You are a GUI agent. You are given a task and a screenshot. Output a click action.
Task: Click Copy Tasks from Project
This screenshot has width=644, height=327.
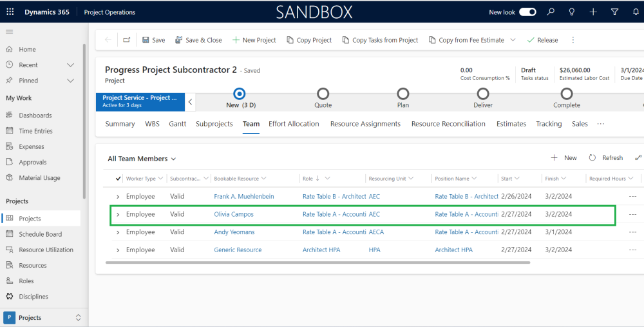pyautogui.click(x=381, y=40)
